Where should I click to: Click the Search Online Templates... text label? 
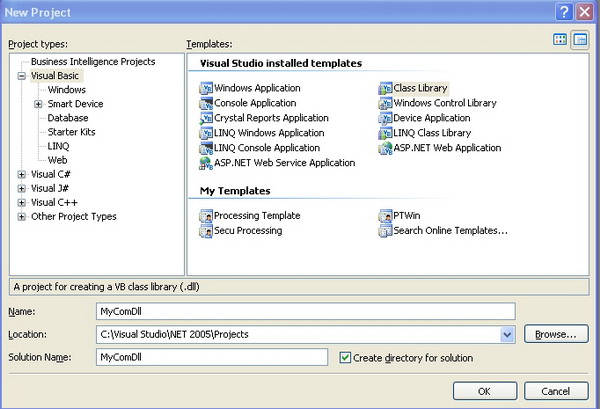point(450,231)
